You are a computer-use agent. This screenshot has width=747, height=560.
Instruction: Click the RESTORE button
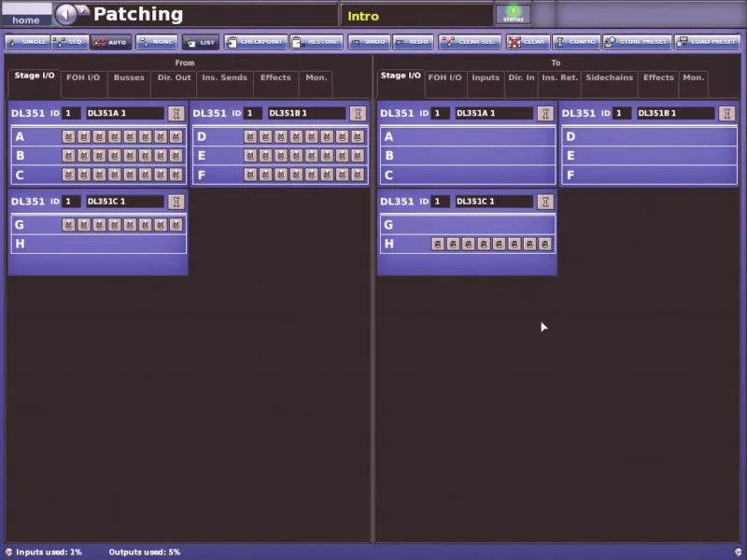pos(317,42)
